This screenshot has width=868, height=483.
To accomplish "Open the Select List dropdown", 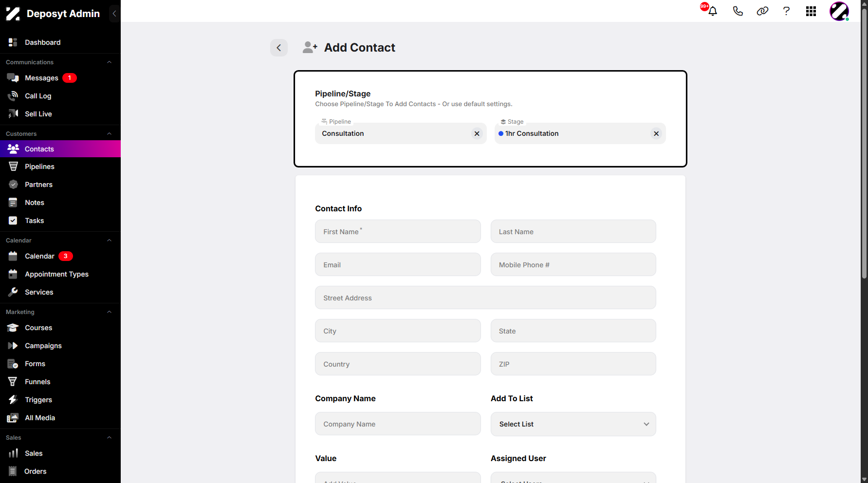I will [573, 424].
